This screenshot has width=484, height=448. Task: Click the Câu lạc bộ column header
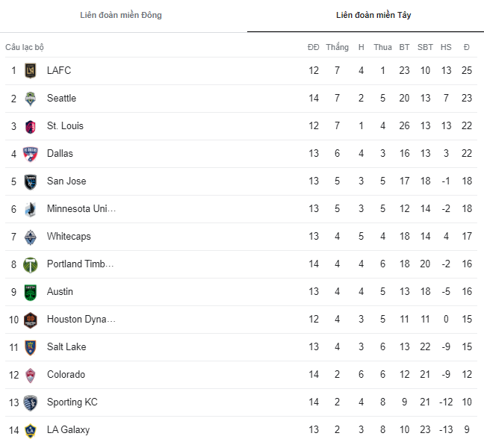click(x=25, y=47)
